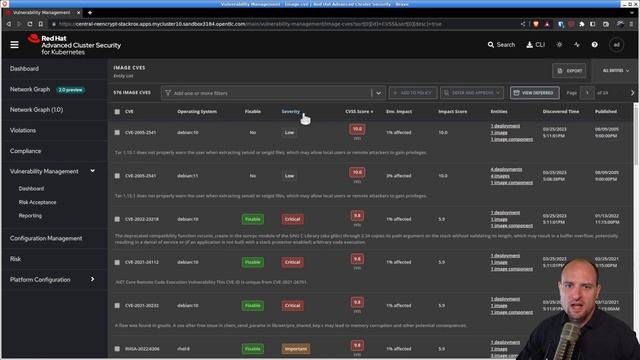
Task: Open 1 image component for CVE-2021-24112
Action: point(511,269)
